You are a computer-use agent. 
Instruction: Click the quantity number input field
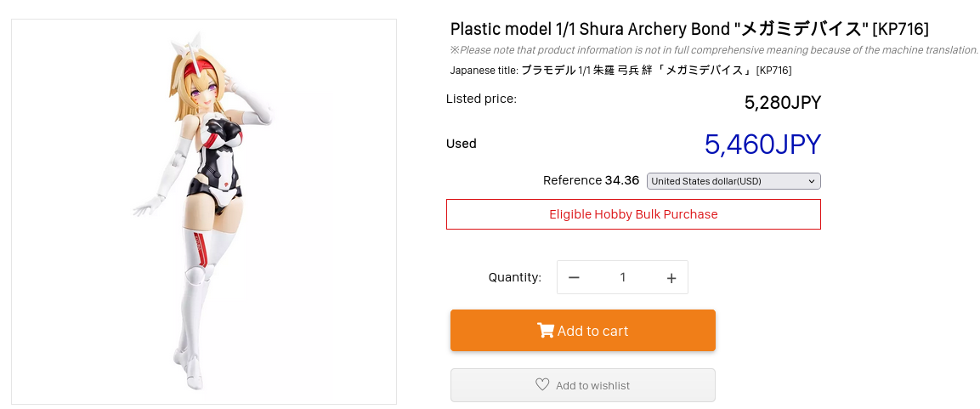coord(622,277)
